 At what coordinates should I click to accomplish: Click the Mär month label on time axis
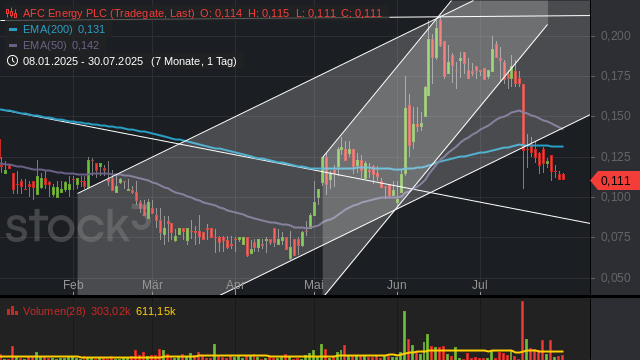tap(152, 285)
